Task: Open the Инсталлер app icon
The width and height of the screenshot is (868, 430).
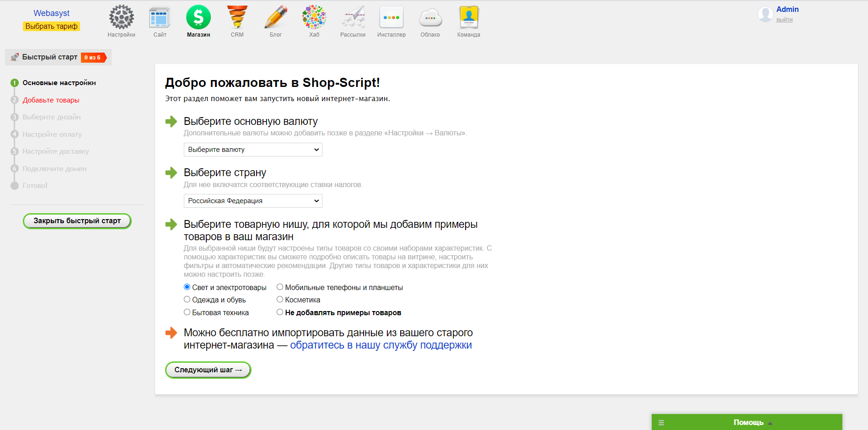Action: click(x=391, y=17)
